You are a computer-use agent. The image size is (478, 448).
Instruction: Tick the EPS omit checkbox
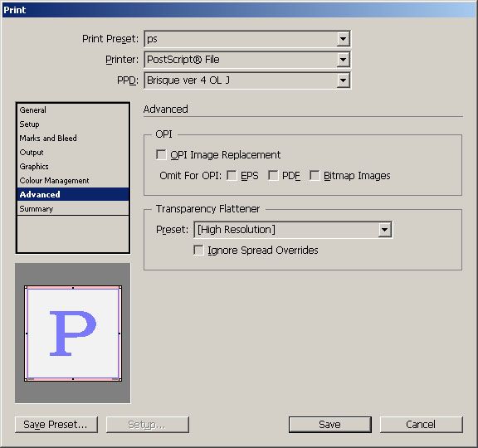pyautogui.click(x=232, y=175)
